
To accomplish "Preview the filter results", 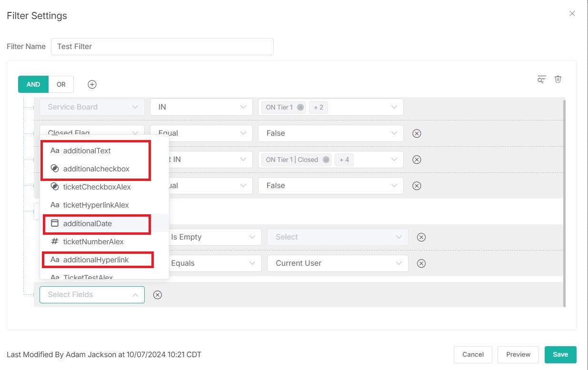I will 518,354.
